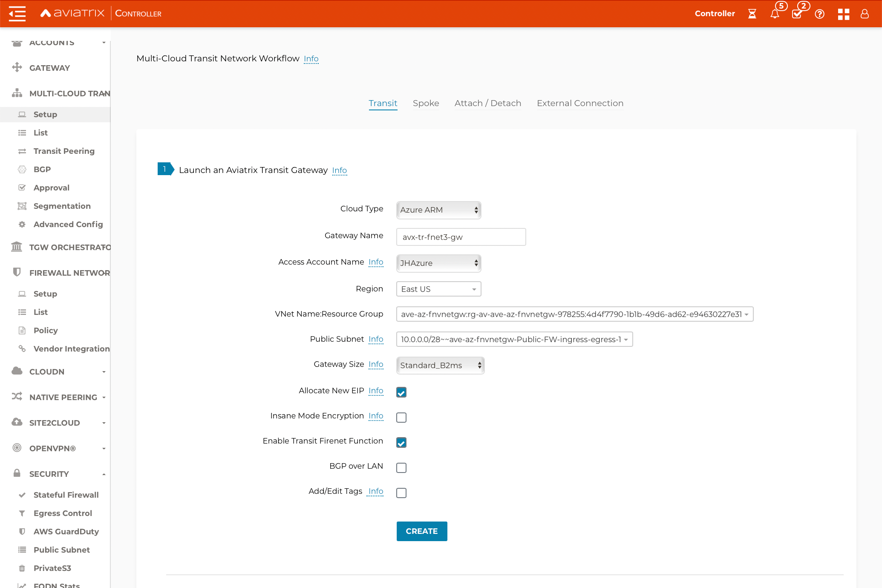Open the Gateway Size dropdown
Viewport: 882px width, 588px height.
tap(440, 365)
